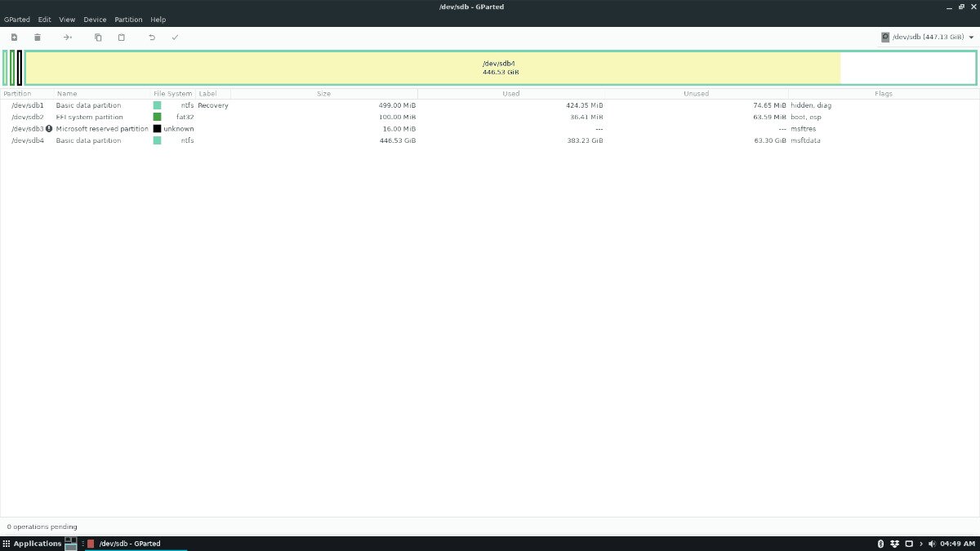Open the Applications menu
This screenshot has width=980, height=551.
click(33, 543)
